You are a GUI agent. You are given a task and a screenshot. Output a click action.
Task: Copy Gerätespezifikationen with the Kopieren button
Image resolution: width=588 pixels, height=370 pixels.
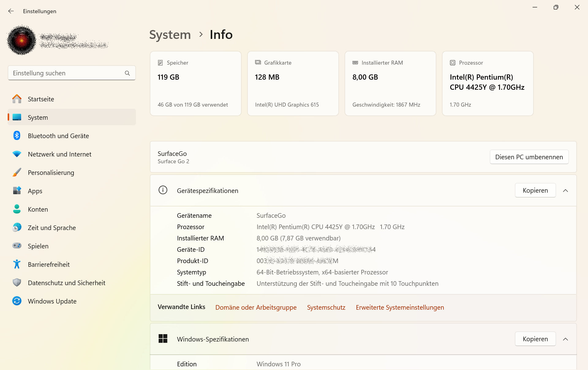[535, 191]
